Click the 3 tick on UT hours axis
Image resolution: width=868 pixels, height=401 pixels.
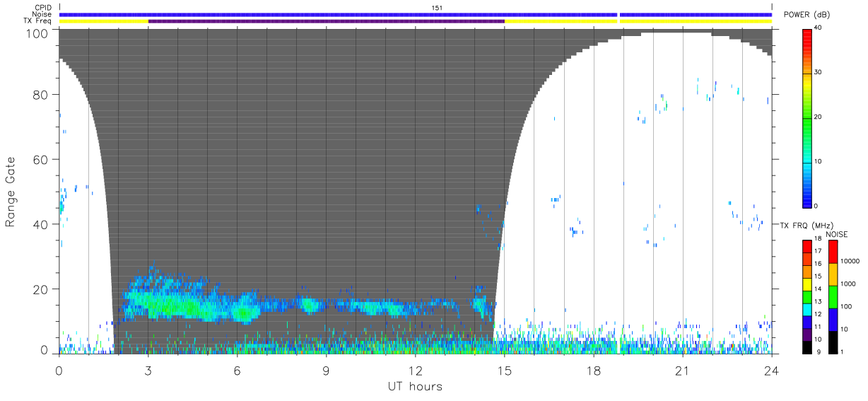(148, 370)
